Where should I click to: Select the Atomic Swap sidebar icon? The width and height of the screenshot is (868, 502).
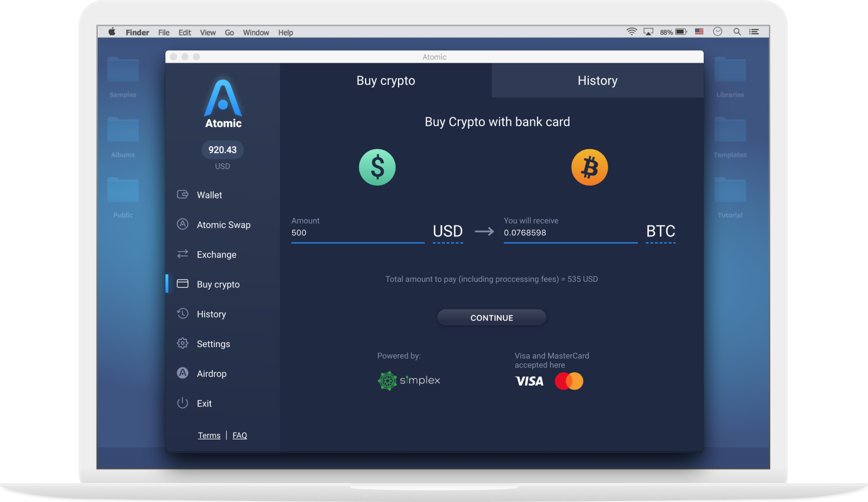click(183, 224)
